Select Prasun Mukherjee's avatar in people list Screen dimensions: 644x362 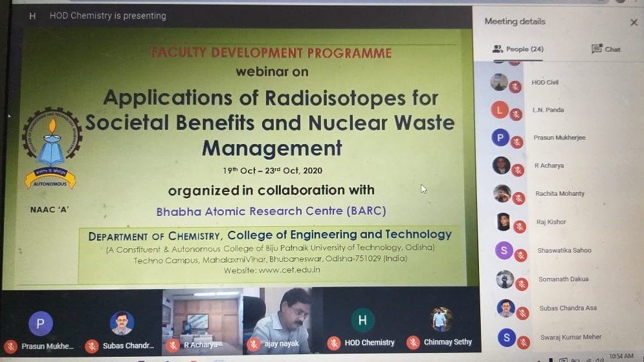[x=500, y=138]
